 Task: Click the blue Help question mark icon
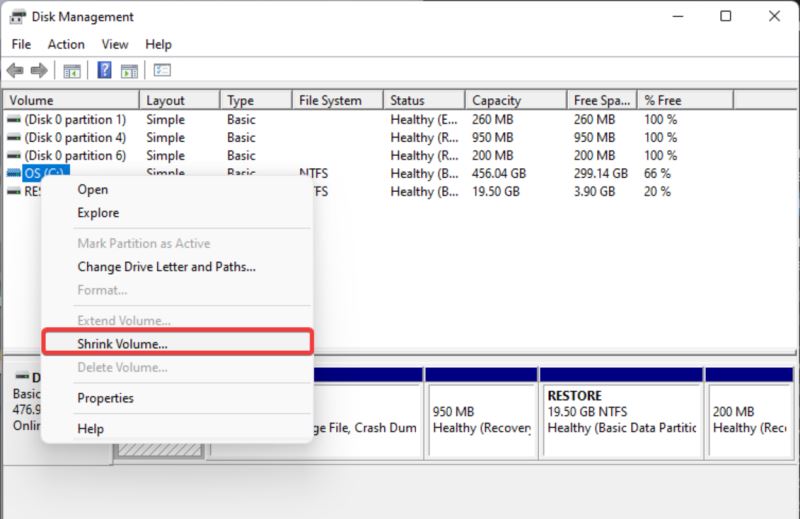pyautogui.click(x=104, y=71)
